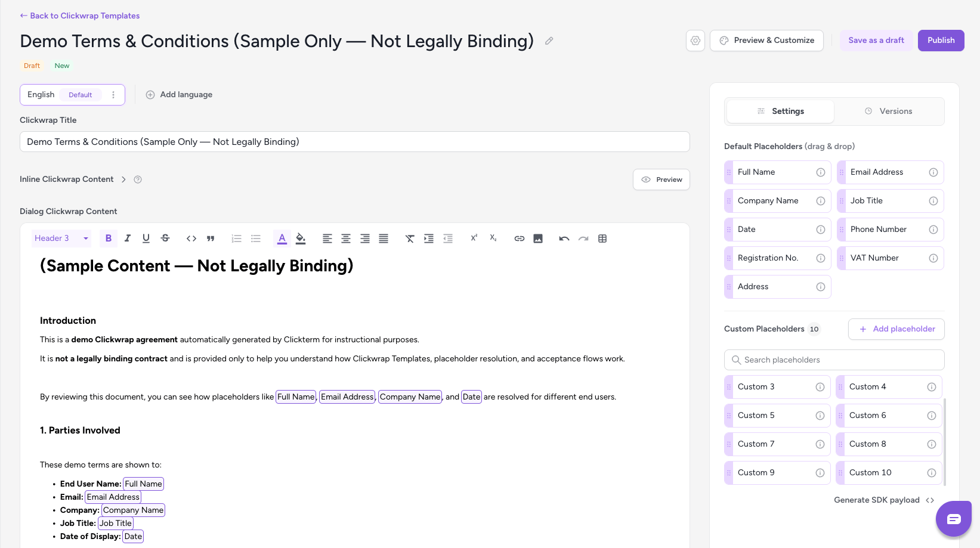Viewport: 980px width, 548px height.
Task: Undo last edit
Action: click(564, 239)
